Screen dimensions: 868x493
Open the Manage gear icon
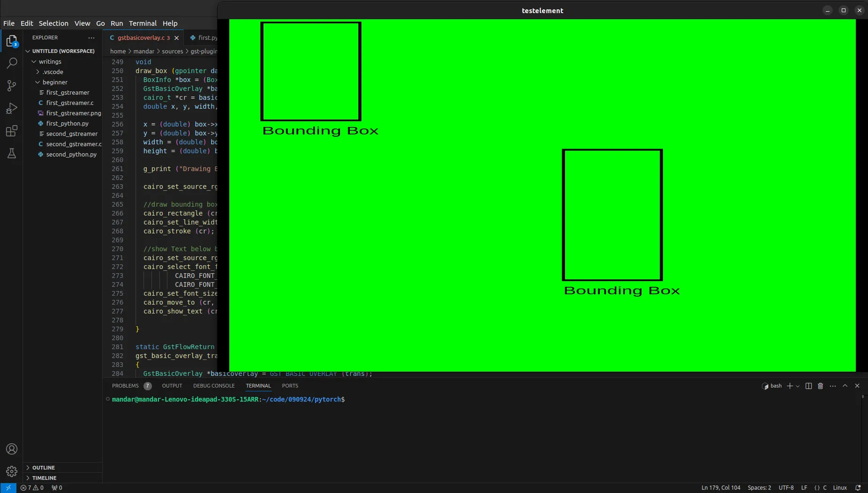[x=12, y=471]
